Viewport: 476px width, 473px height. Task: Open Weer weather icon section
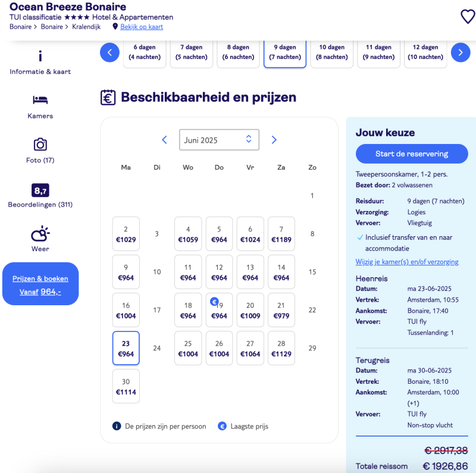point(40,234)
